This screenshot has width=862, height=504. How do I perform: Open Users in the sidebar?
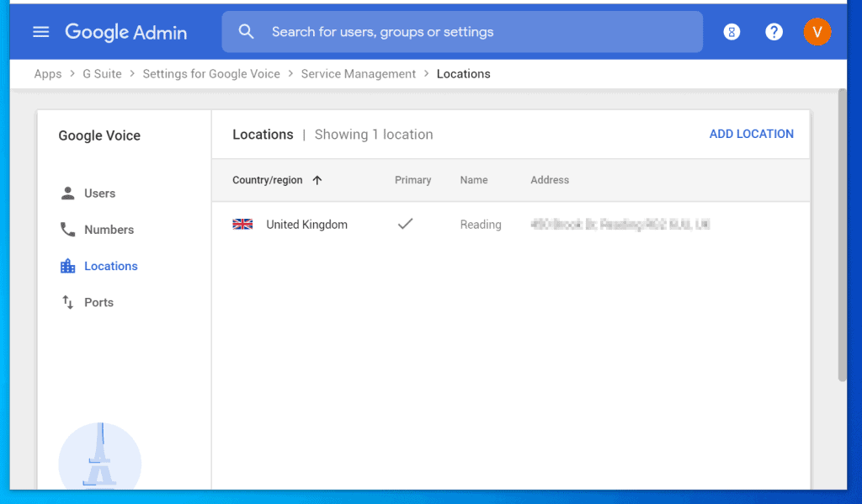point(99,194)
